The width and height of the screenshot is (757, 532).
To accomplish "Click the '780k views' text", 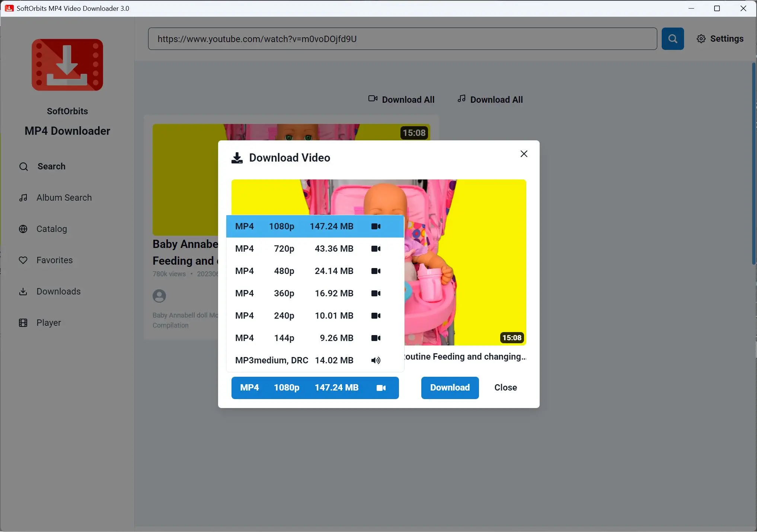I will [x=169, y=274].
